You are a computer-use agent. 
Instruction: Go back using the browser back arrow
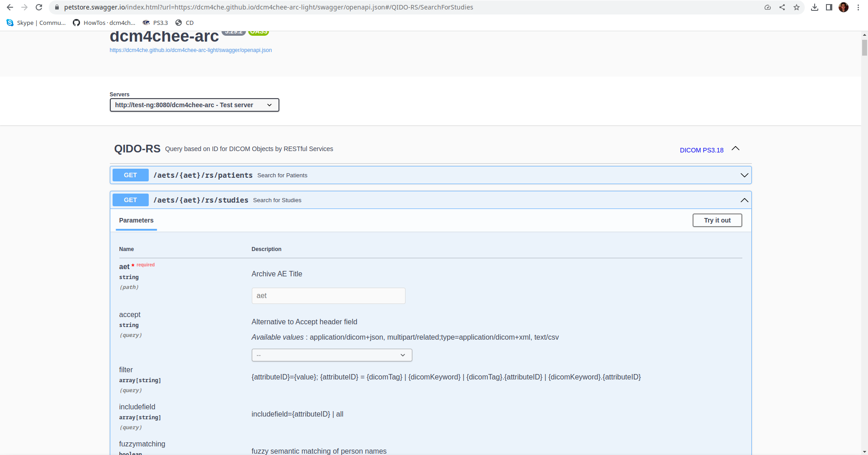point(10,7)
